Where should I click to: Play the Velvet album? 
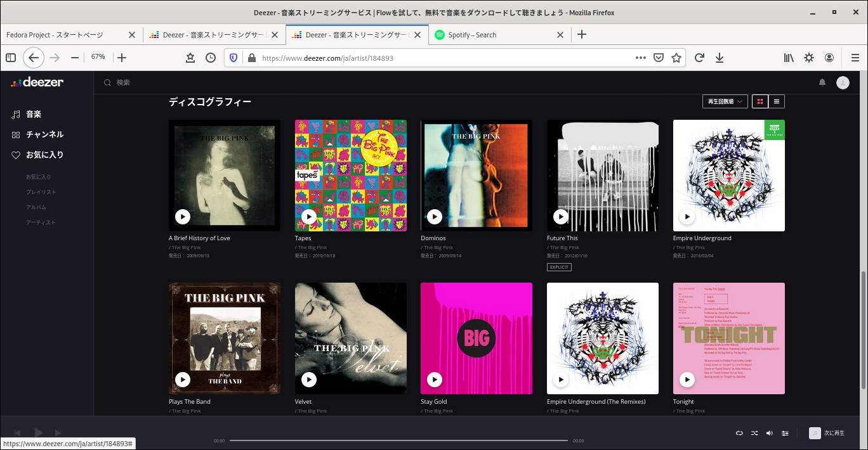[x=309, y=380]
